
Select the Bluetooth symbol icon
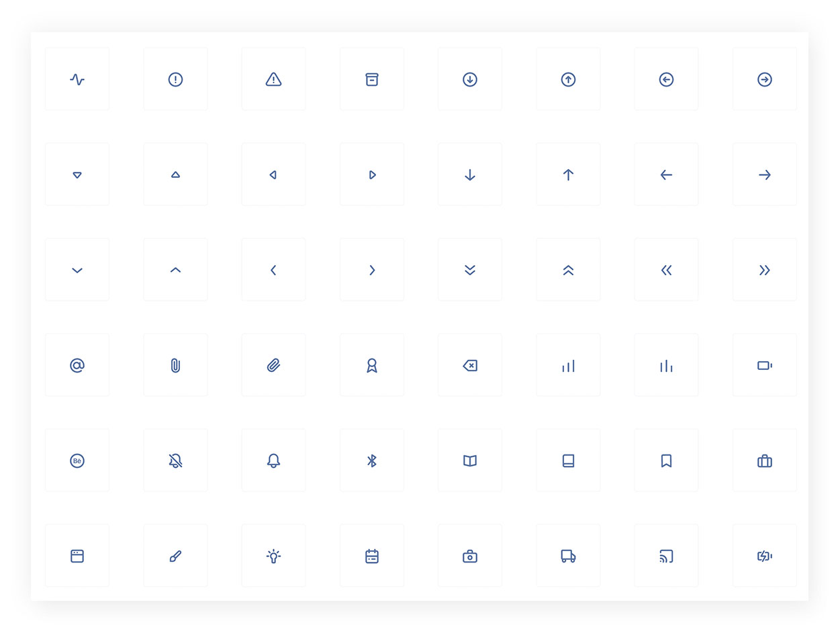pyautogui.click(x=372, y=461)
